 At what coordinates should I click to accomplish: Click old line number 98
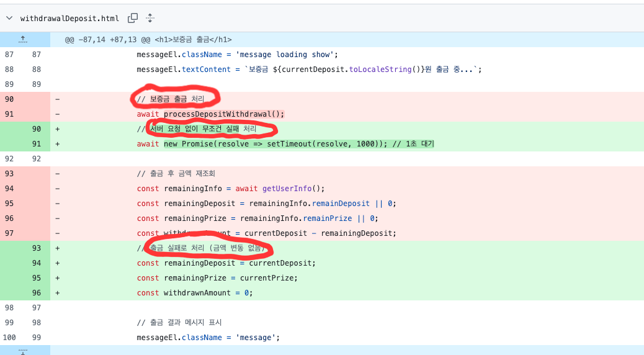9,308
